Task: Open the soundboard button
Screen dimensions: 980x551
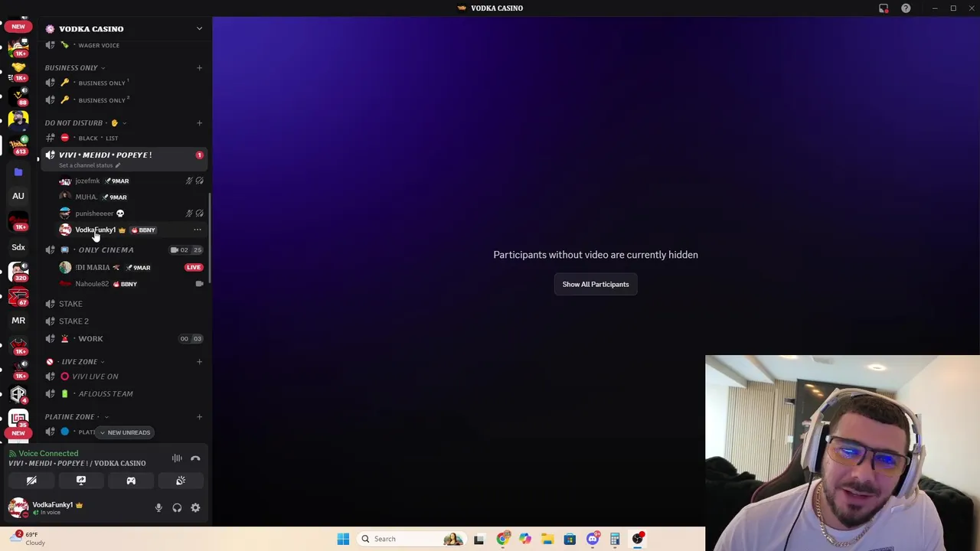Action: coord(181,481)
